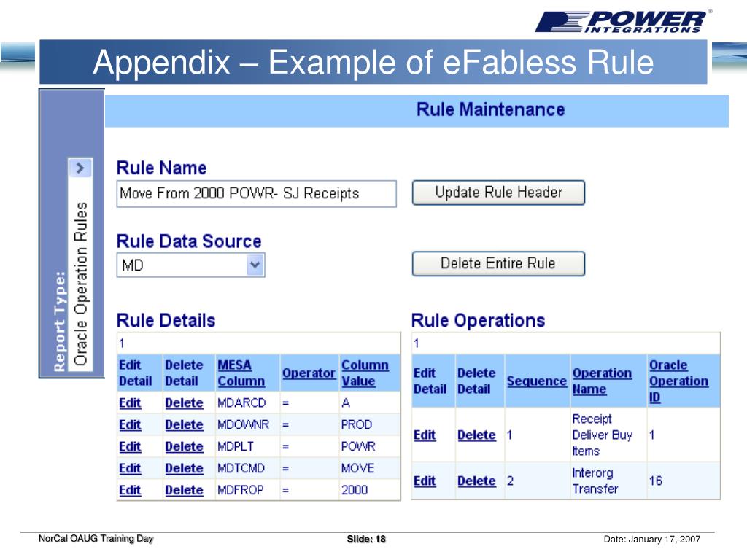The image size is (747, 560).
Task: Delete the Receipt Deliver Buy Items operation
Action: [x=476, y=435]
